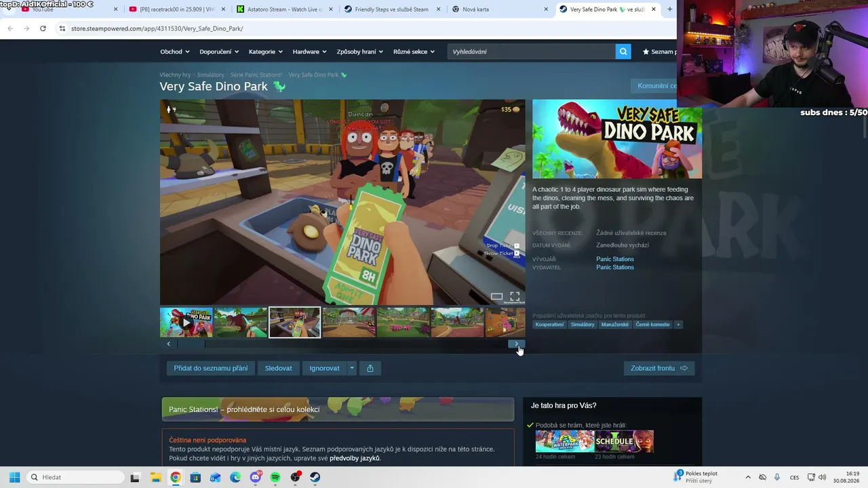Open the Simulátory tag
The height and width of the screenshot is (488, 868).
[x=583, y=325]
